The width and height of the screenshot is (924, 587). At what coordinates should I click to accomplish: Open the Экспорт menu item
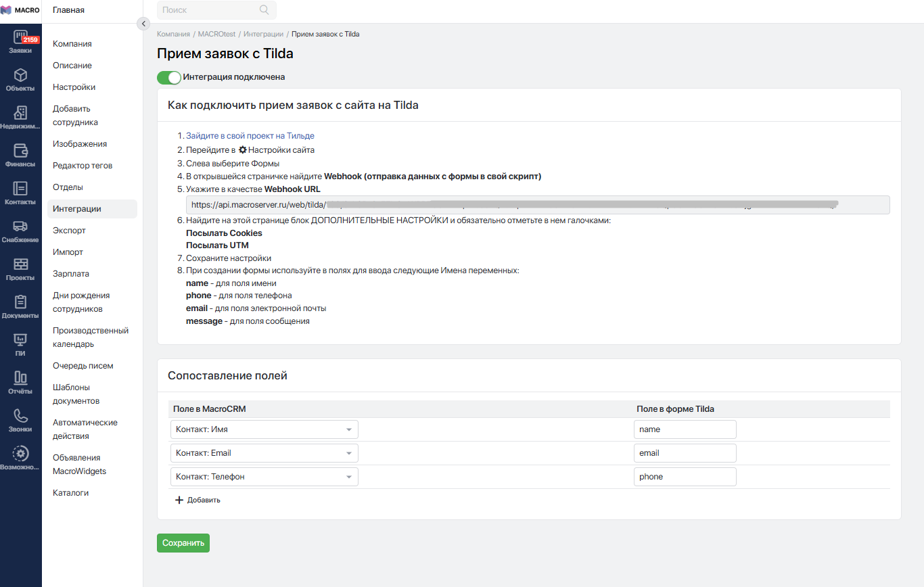coord(69,231)
